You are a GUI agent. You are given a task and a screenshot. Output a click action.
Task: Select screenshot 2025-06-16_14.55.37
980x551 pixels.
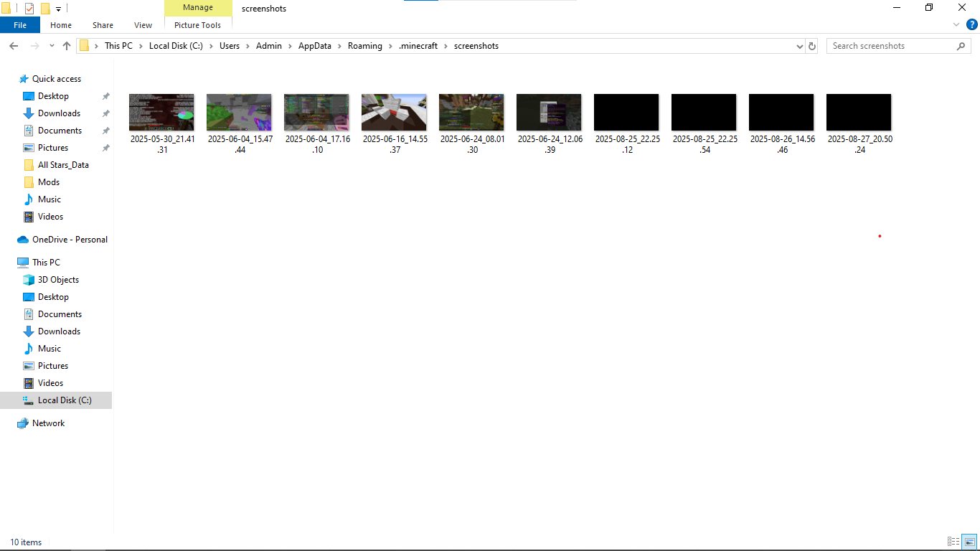click(x=395, y=123)
